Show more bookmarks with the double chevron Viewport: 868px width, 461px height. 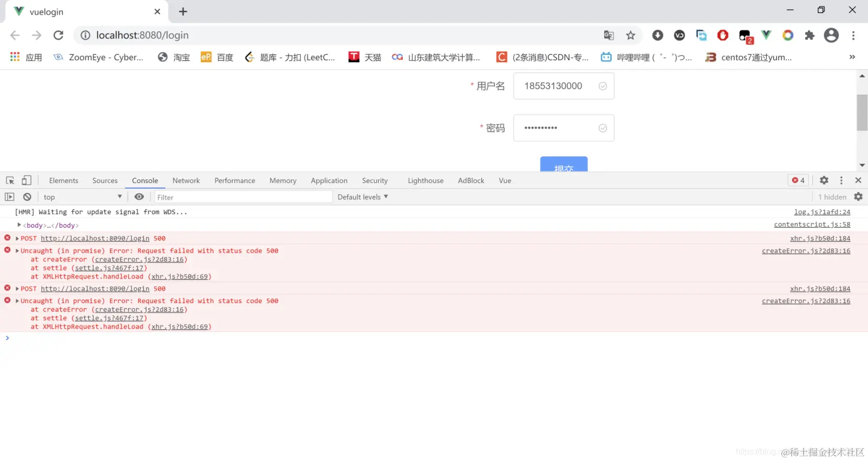pos(852,57)
